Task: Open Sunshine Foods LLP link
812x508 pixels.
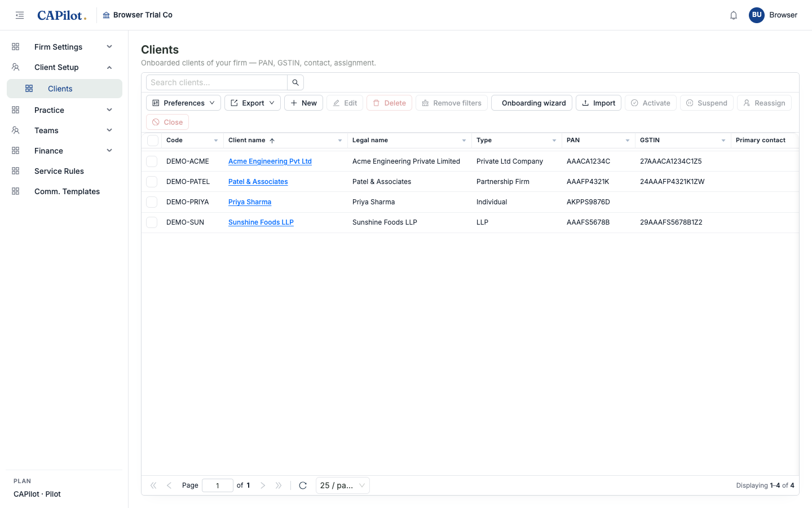Action: pos(261,222)
